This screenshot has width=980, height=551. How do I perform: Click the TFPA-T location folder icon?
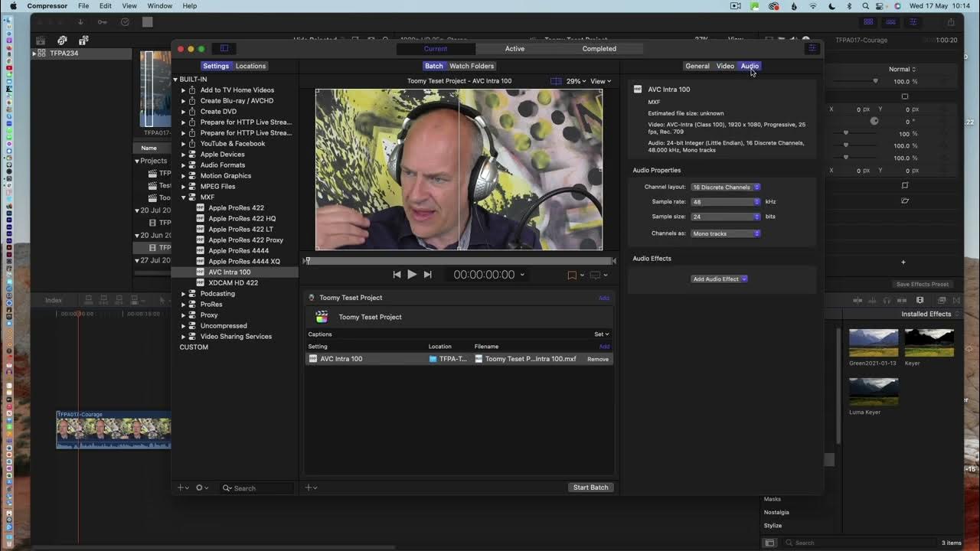(x=433, y=359)
